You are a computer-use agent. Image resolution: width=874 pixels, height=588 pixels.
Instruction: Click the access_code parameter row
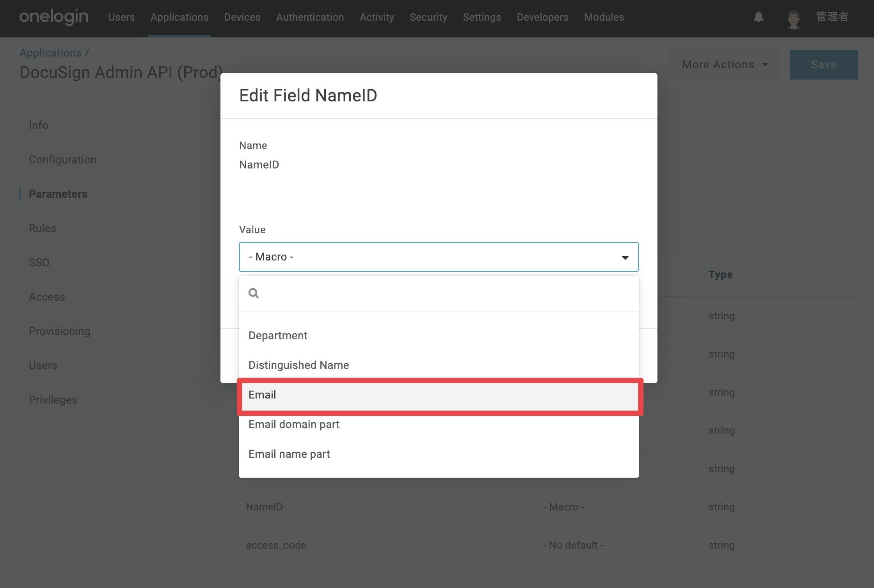point(543,545)
